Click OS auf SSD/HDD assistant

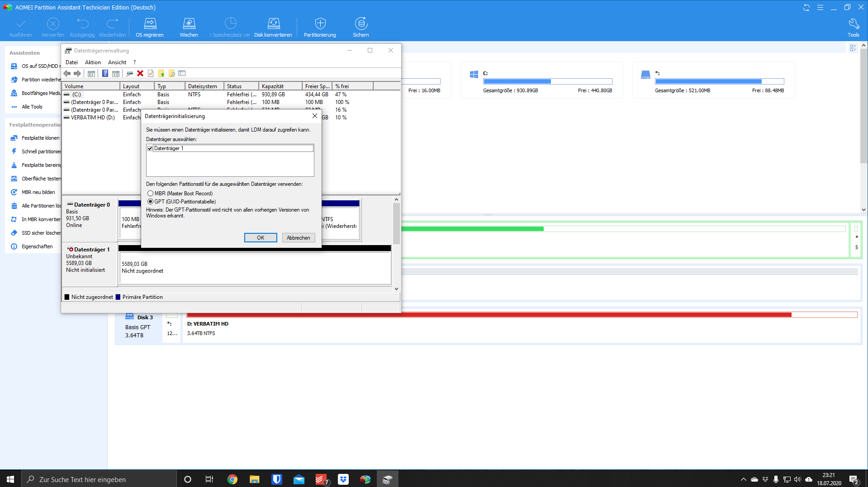coord(35,66)
